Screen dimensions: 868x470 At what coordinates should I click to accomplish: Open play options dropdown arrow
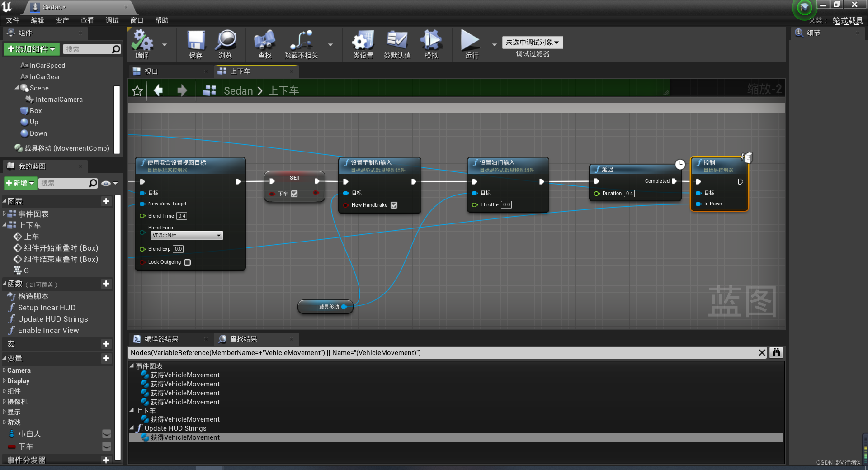[x=494, y=45]
